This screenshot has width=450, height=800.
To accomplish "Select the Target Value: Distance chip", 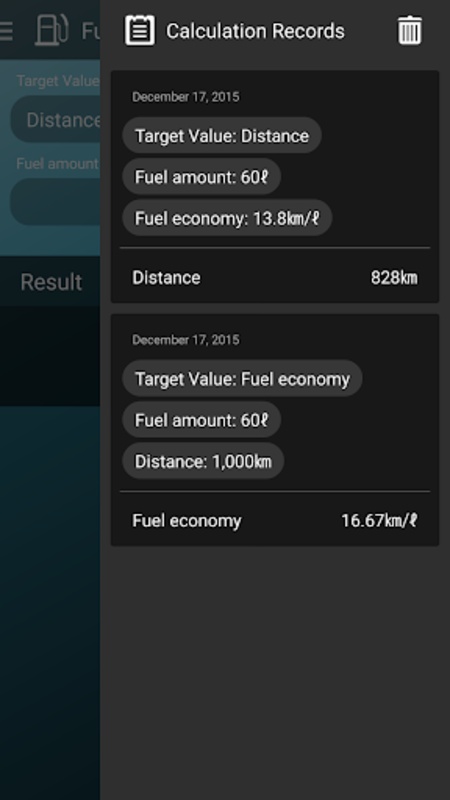I will (221, 136).
